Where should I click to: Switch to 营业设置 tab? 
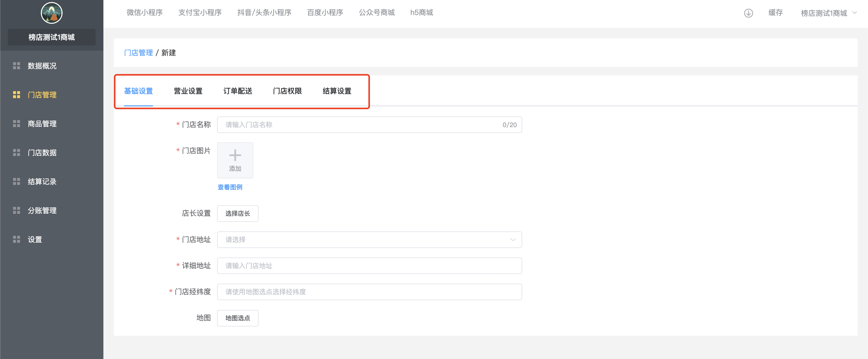pos(188,91)
